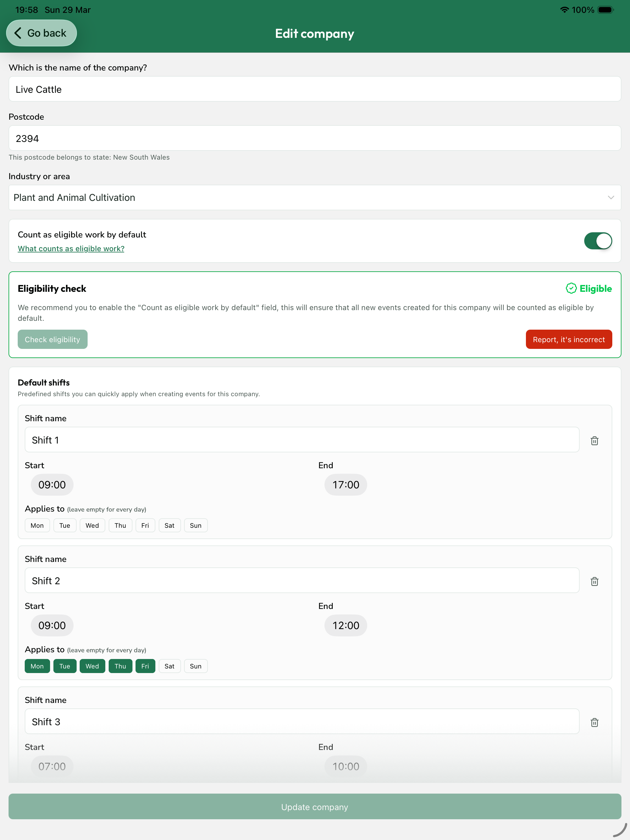Tap the Eligible checkmark badge icon
The width and height of the screenshot is (630, 840).
(x=571, y=288)
